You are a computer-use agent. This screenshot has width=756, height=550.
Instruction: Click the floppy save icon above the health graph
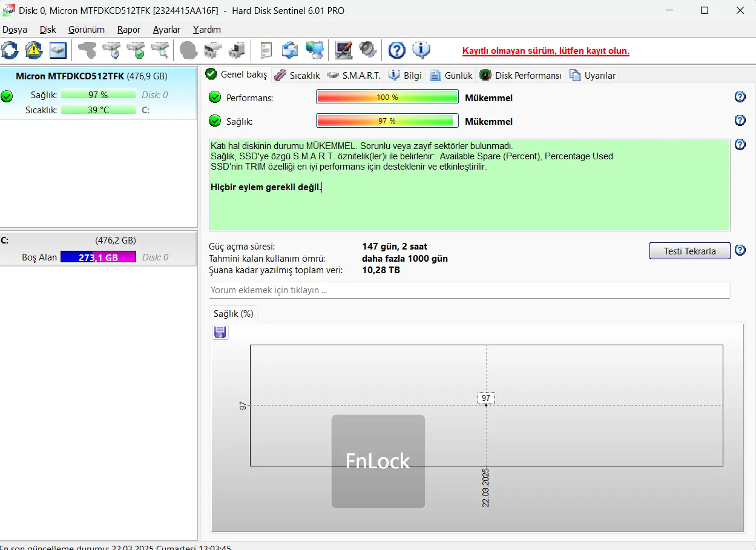tap(220, 332)
